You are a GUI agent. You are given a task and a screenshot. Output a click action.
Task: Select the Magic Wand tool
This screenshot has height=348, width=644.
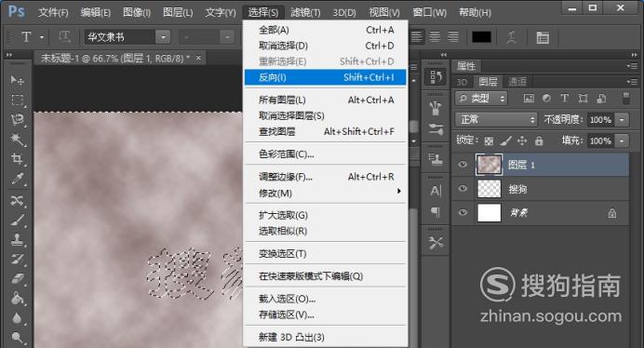(17, 140)
